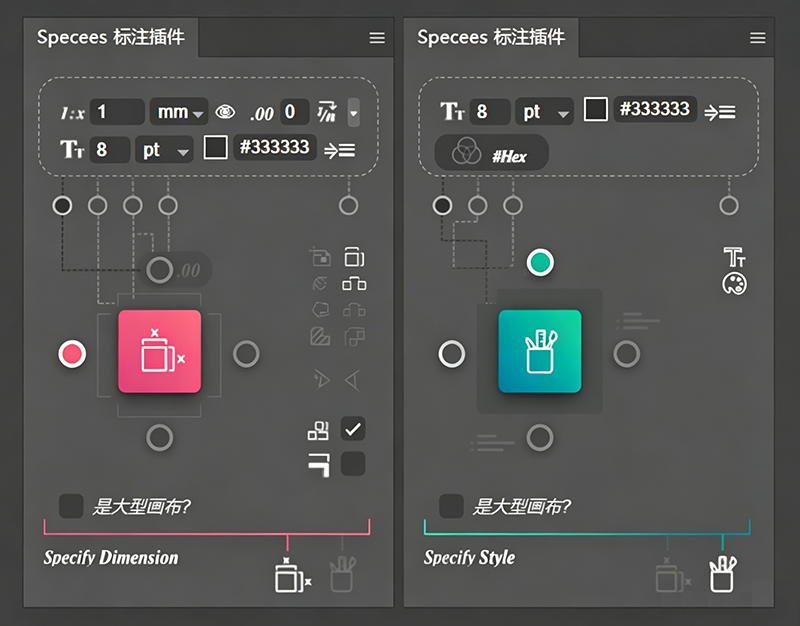Screen dimensions: 800x626
Task: Click the Specify Dimension label
Action: [111, 558]
